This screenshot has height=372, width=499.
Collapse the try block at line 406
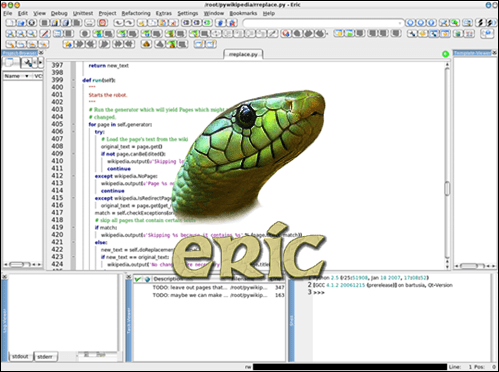74,132
